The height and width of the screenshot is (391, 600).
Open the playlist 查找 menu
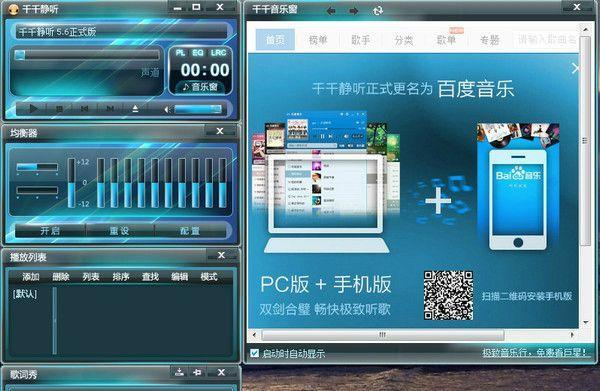click(x=150, y=277)
